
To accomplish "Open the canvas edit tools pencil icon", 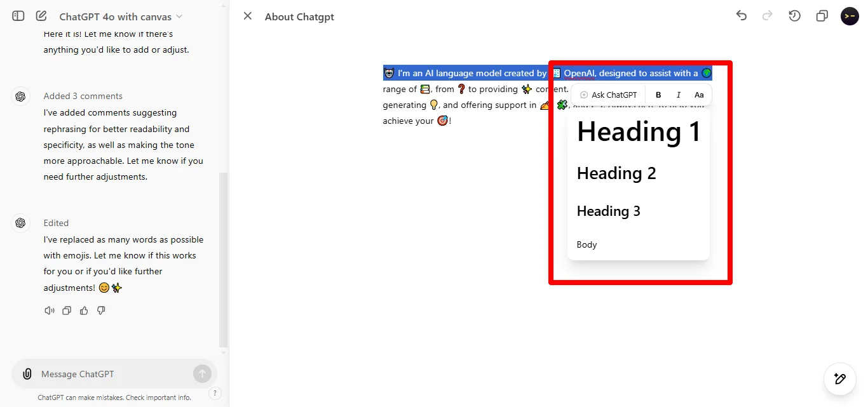I will coord(839,378).
